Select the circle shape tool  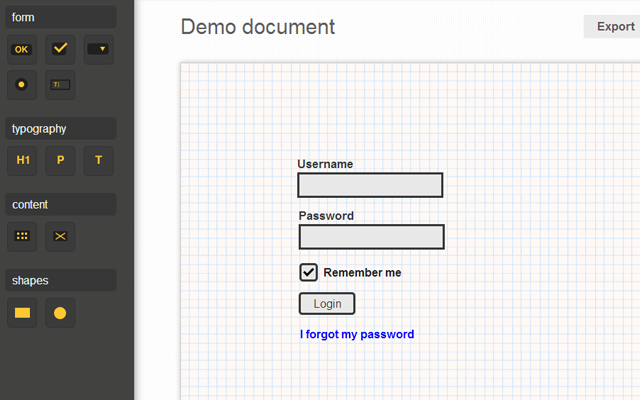[x=60, y=313]
